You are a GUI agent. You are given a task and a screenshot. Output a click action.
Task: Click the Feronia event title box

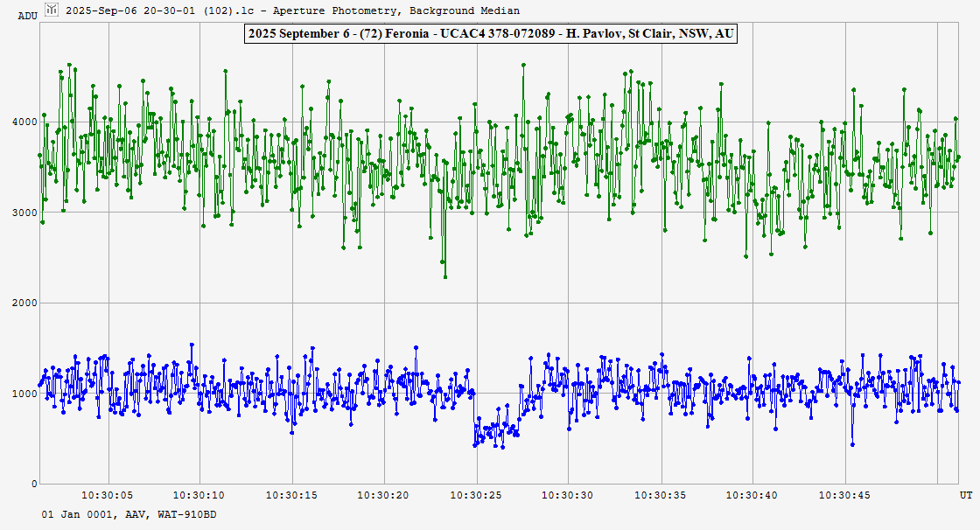click(x=490, y=34)
